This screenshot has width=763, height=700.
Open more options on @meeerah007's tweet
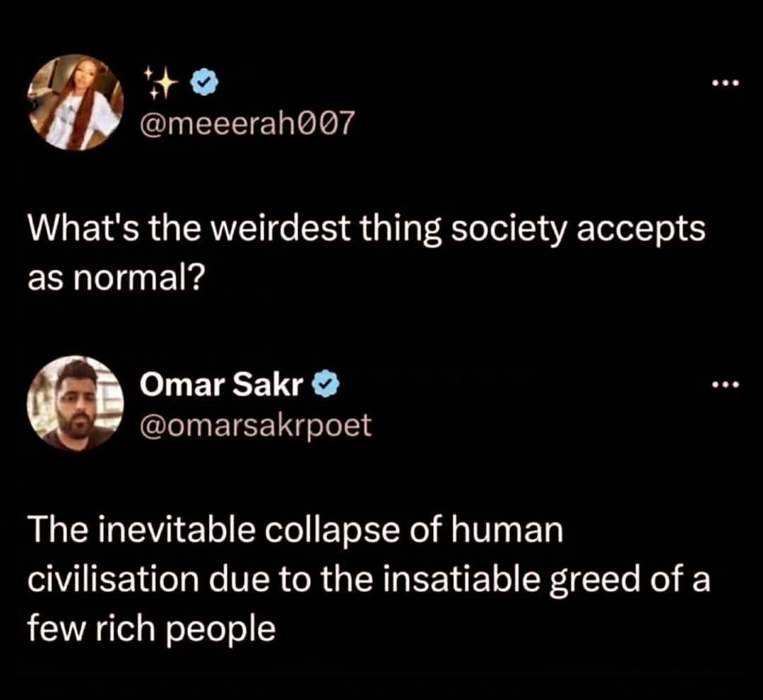point(726,83)
